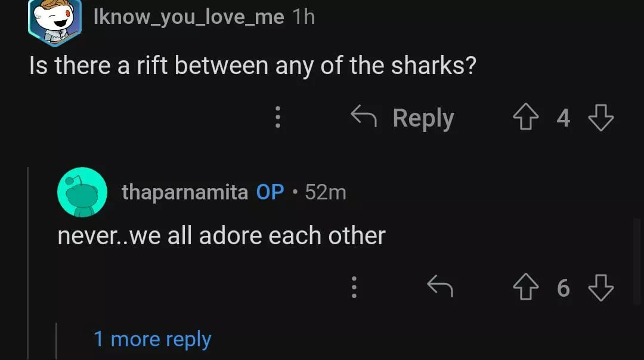Collapse thread using the left vertical thread line
Viewport: 644px width, 360px height.
[27, 263]
